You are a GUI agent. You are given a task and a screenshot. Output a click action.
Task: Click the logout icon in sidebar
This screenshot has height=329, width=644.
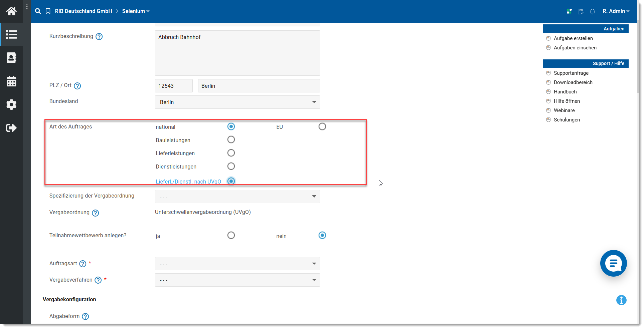click(11, 128)
